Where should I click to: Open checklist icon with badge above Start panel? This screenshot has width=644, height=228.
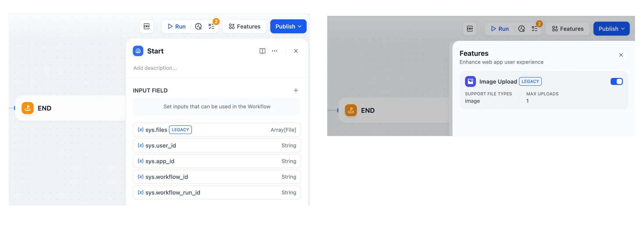point(212,26)
